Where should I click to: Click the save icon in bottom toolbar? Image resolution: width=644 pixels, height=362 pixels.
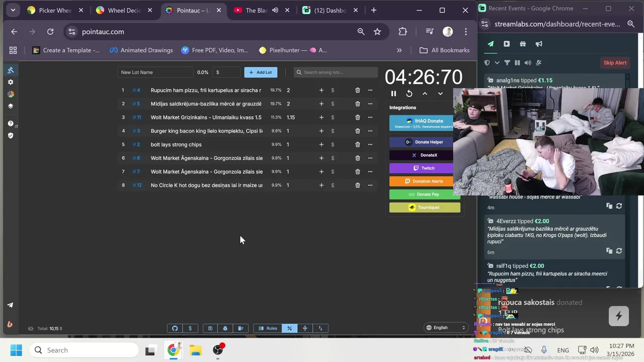[x=210, y=328]
